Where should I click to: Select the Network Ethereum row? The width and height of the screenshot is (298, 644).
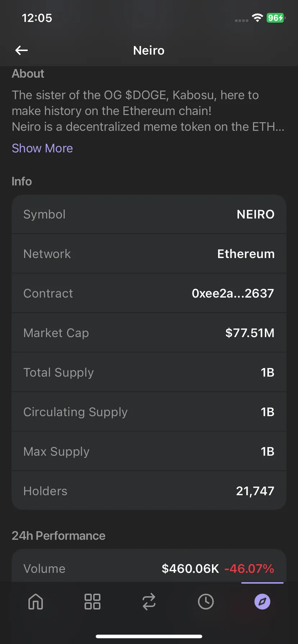click(x=149, y=254)
